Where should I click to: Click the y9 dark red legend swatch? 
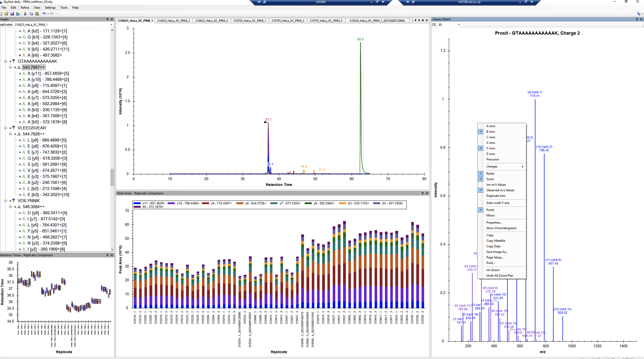[205, 203]
